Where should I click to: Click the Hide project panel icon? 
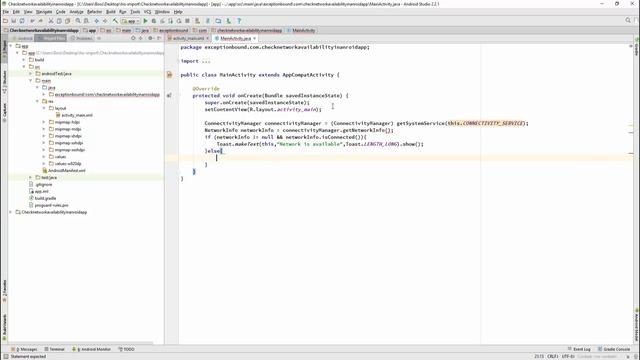pos(159,38)
